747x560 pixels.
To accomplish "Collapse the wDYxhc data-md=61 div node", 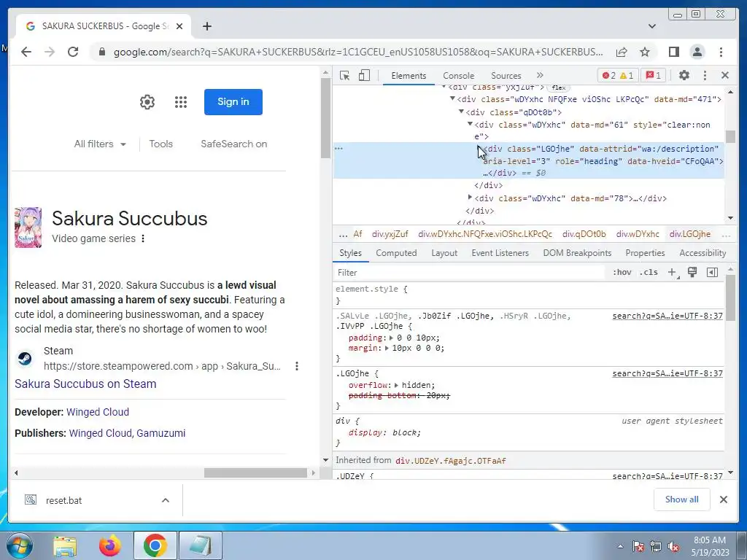I will 470,124.
